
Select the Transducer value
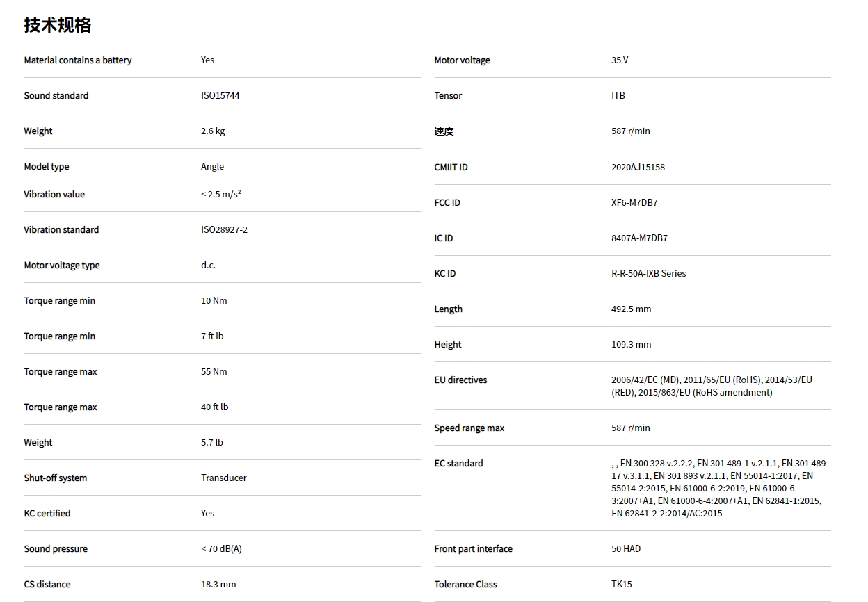(x=223, y=478)
